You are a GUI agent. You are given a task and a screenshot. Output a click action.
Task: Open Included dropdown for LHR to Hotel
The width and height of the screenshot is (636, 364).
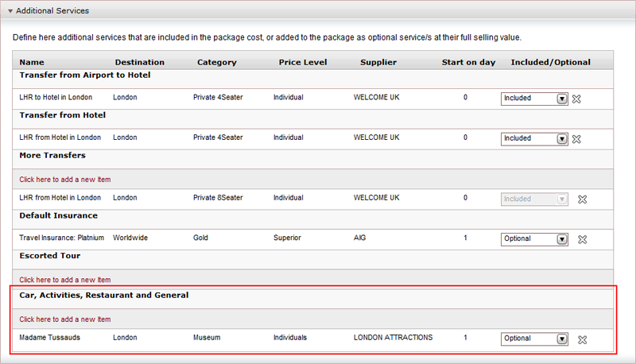(534, 99)
